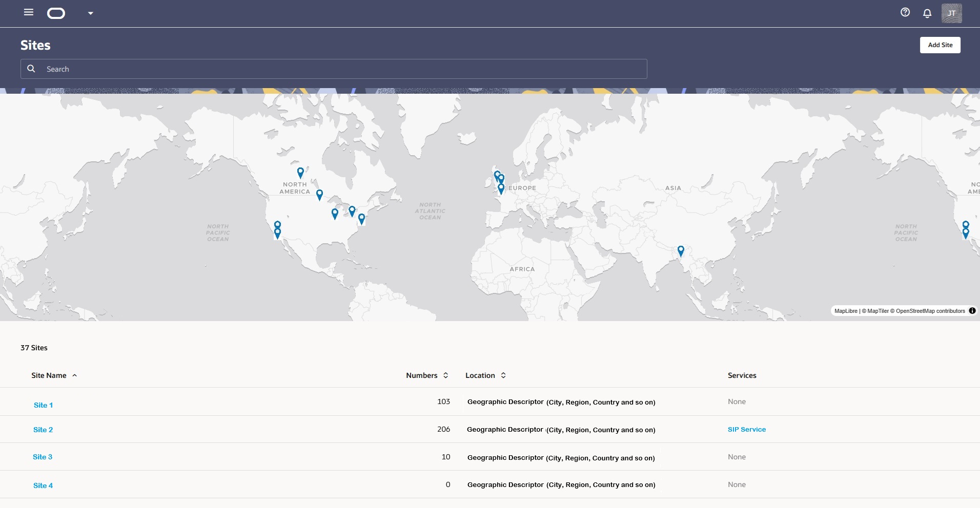Open the help question mark icon
The height and width of the screenshot is (508, 980).
tap(905, 12)
